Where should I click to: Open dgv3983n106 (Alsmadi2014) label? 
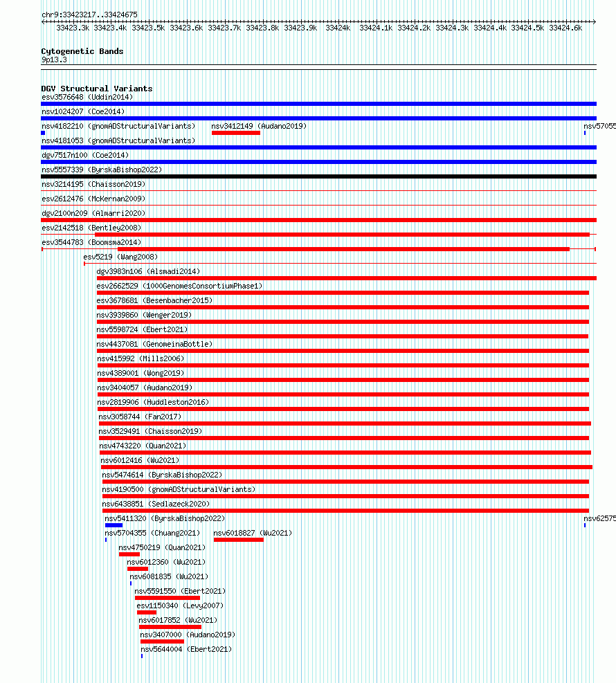pyautogui.click(x=148, y=271)
